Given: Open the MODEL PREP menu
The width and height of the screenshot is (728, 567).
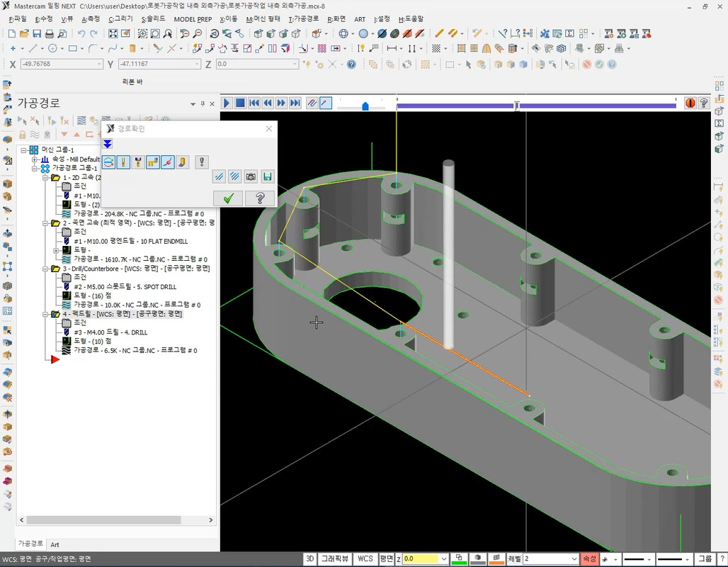Looking at the screenshot, I should 193,19.
